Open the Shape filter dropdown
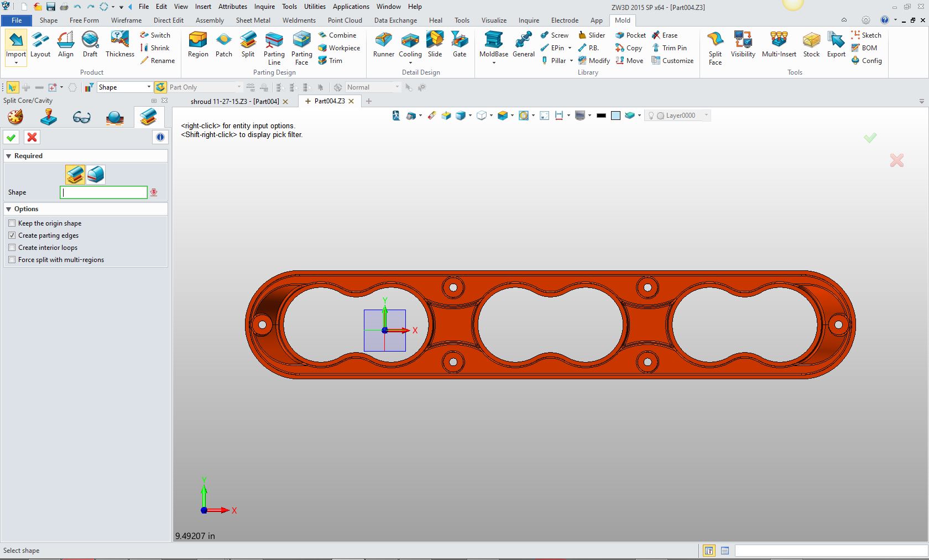 pyautogui.click(x=148, y=87)
